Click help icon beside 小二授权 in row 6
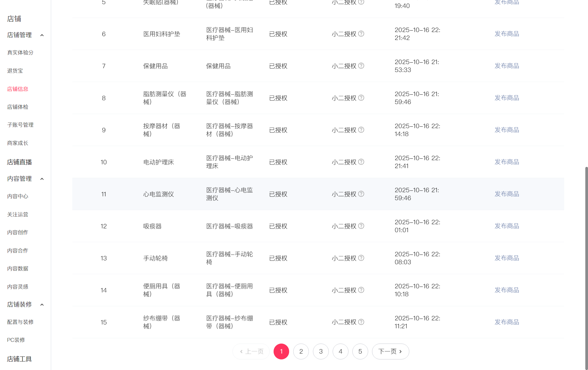The image size is (588, 370). (361, 34)
